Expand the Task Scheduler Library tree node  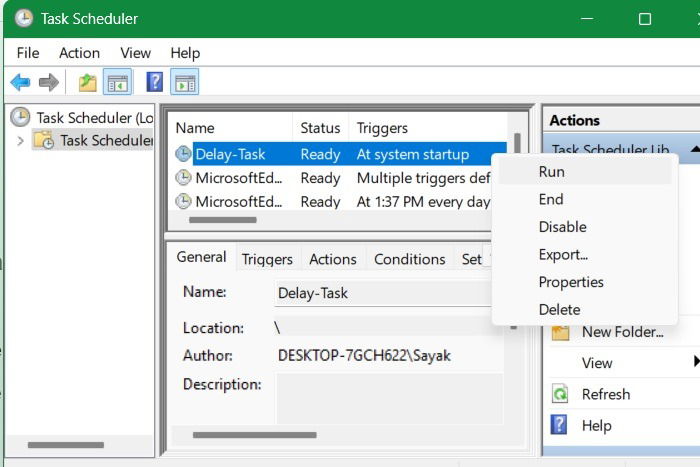[x=20, y=141]
